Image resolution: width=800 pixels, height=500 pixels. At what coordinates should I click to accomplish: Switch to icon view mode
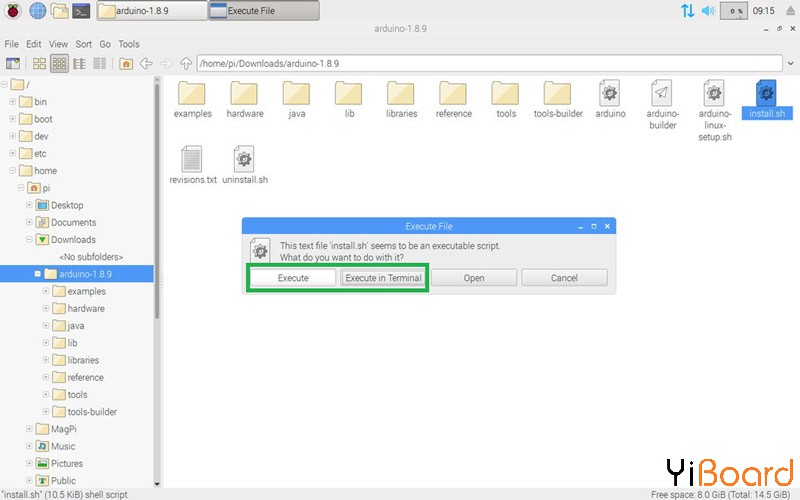pyautogui.click(x=39, y=63)
